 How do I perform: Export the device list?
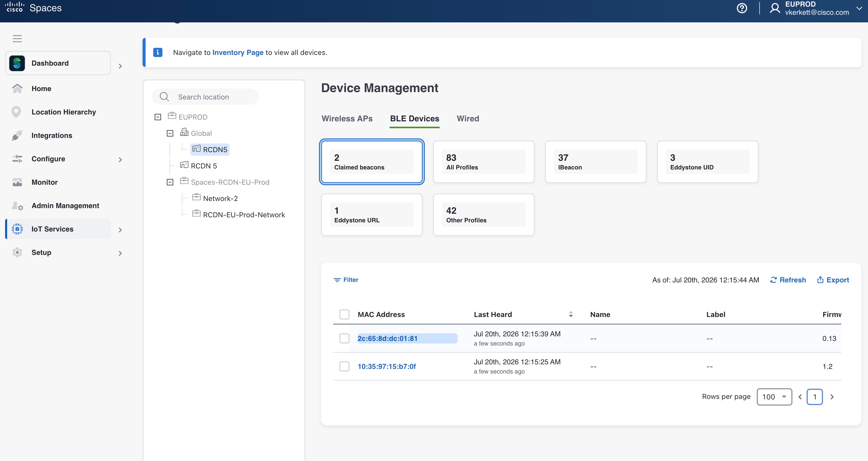tap(833, 280)
